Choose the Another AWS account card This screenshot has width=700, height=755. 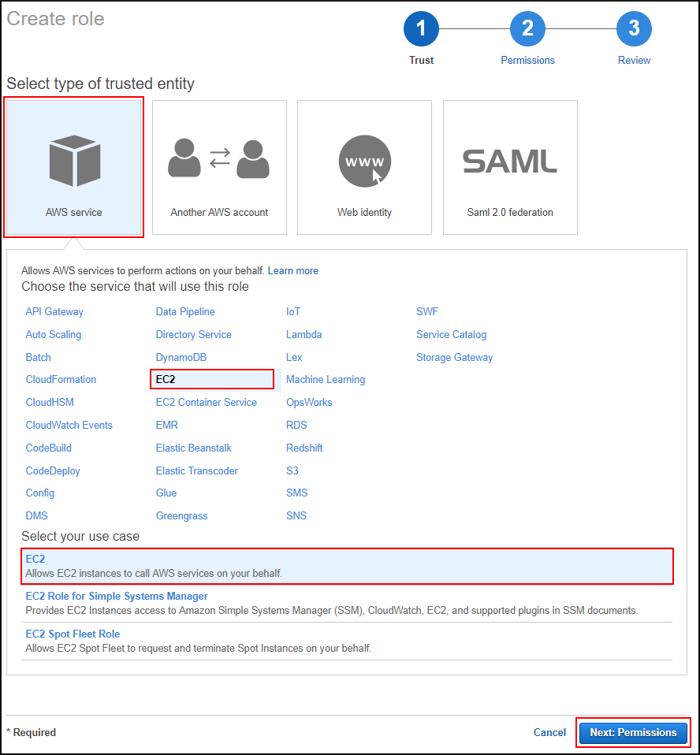(219, 167)
